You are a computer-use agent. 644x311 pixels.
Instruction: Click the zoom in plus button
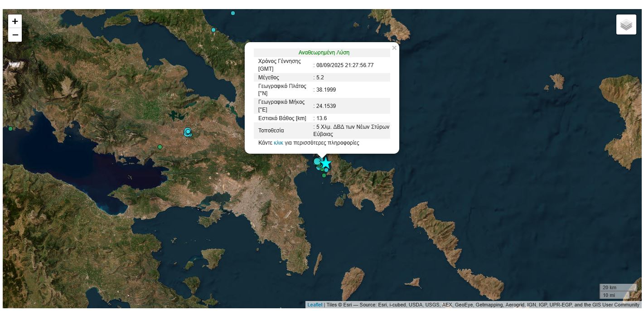tap(15, 21)
